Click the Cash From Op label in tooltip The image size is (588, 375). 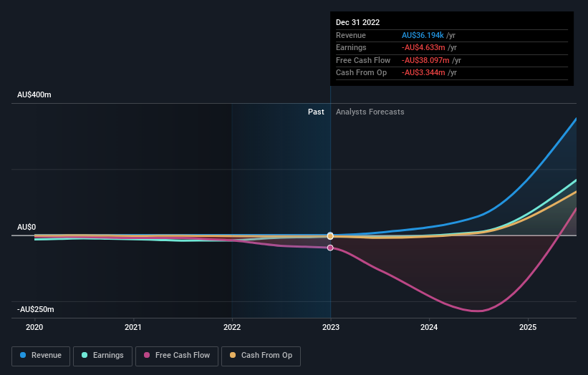[361, 73]
